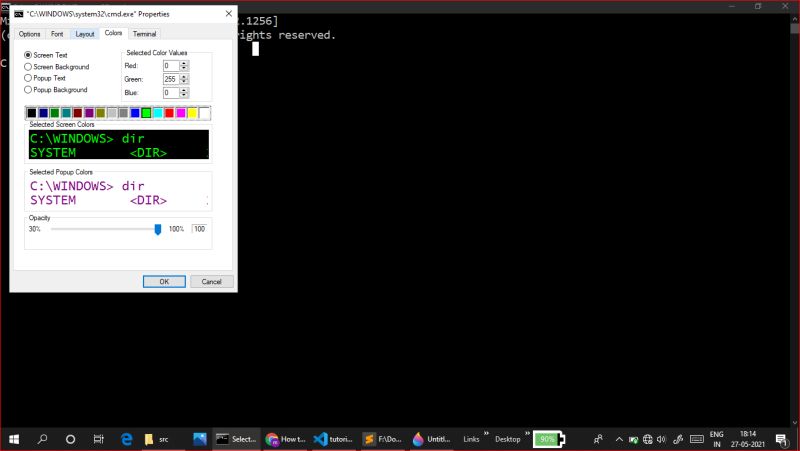Open the Layout tab
This screenshot has width=800, height=451.
85,34
